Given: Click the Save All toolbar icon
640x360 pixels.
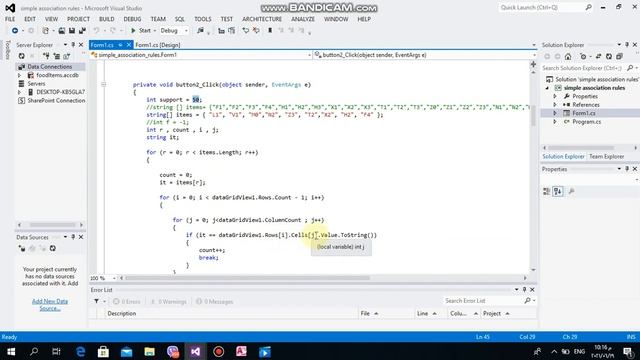Looking at the screenshot, I should [82, 31].
